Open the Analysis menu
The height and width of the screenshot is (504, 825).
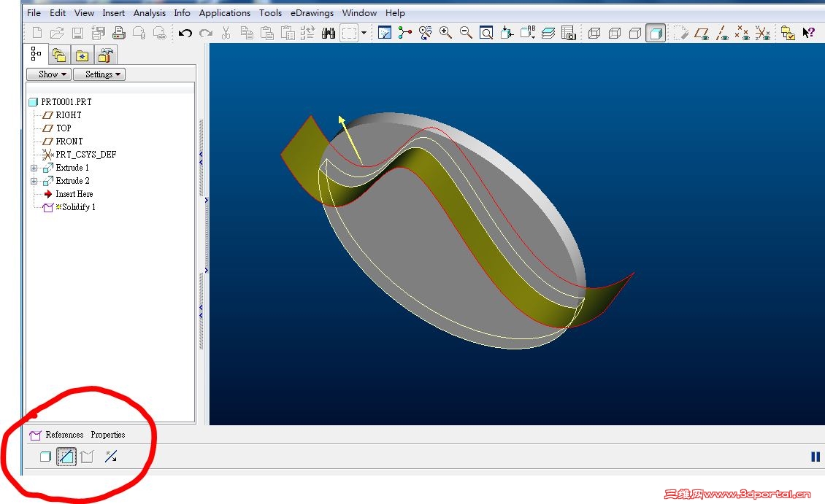tap(150, 12)
